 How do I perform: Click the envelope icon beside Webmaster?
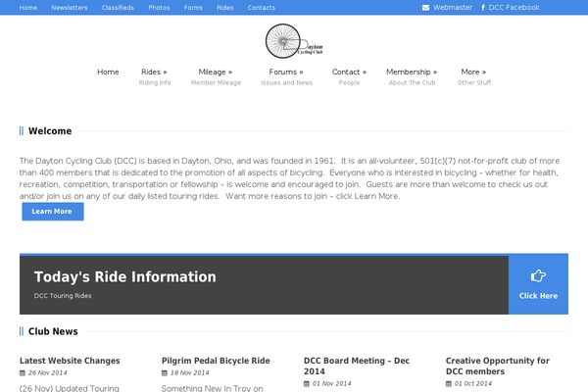click(425, 8)
